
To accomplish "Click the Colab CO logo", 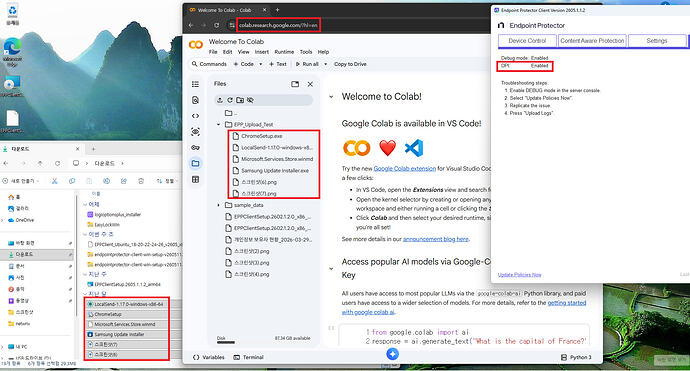I will tap(196, 44).
